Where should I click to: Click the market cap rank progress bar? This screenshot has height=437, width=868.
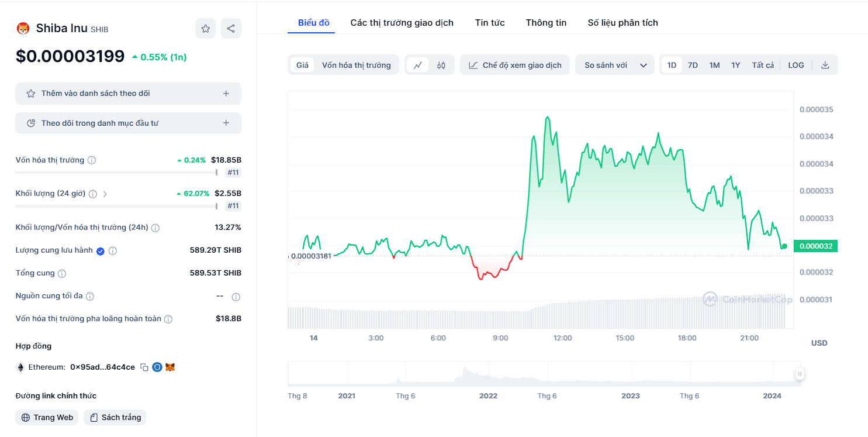pyautogui.click(x=117, y=173)
